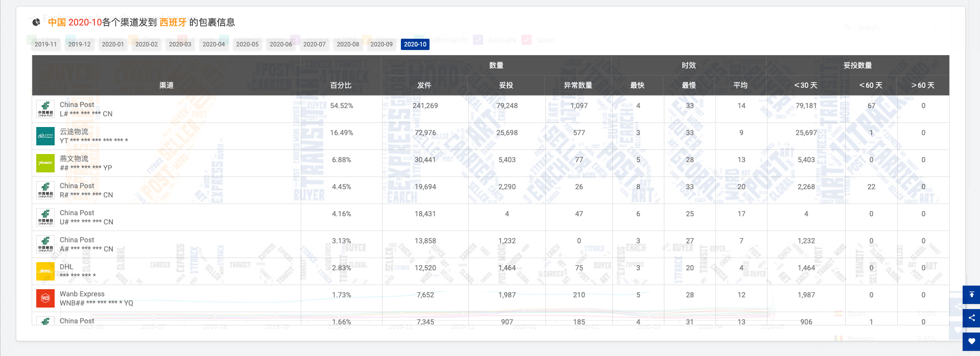The width and height of the screenshot is (980, 356).
Task: Click the 渠道 column header
Action: 166,85
